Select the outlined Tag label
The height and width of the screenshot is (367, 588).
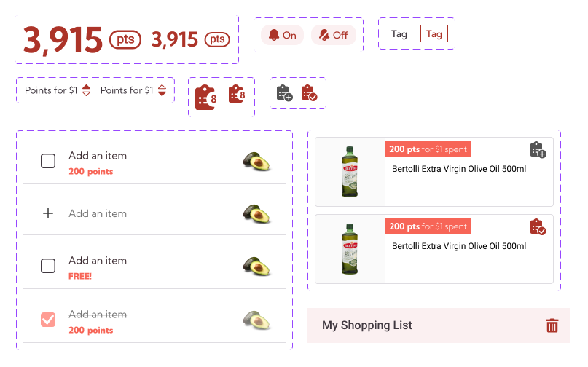pos(434,33)
